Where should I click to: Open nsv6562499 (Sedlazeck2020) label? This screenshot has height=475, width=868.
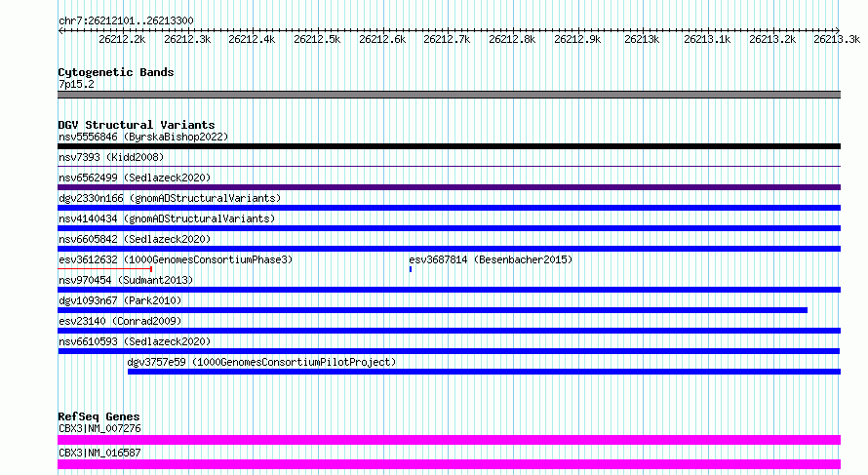135,178
